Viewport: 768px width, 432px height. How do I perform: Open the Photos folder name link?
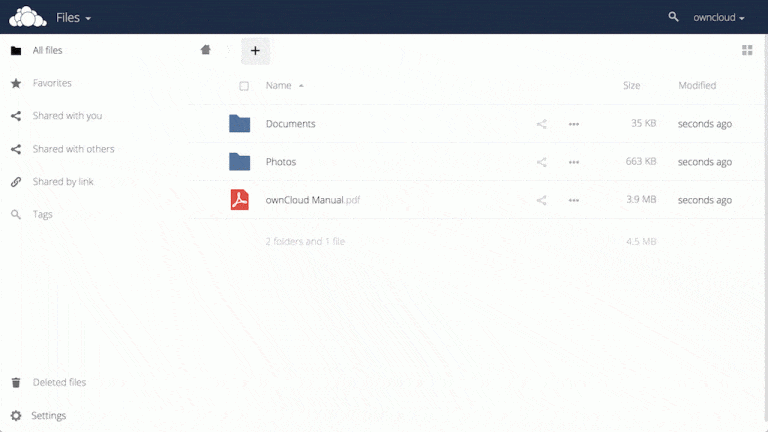(x=281, y=162)
